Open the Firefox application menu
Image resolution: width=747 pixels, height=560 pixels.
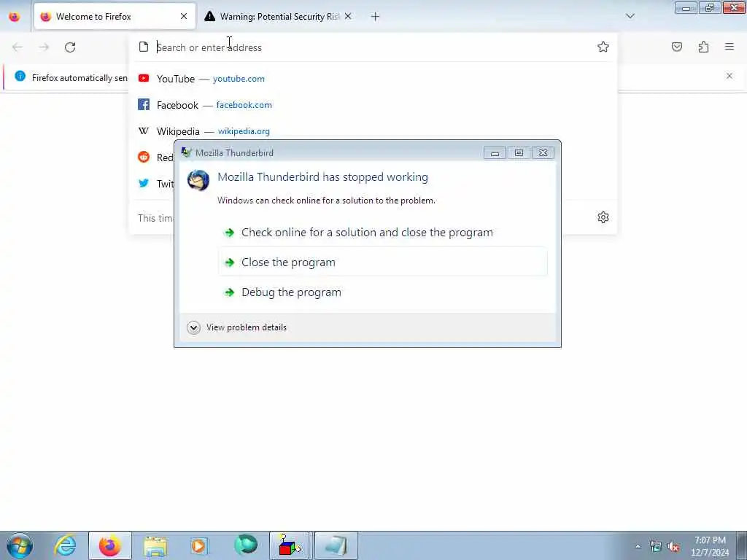point(729,47)
